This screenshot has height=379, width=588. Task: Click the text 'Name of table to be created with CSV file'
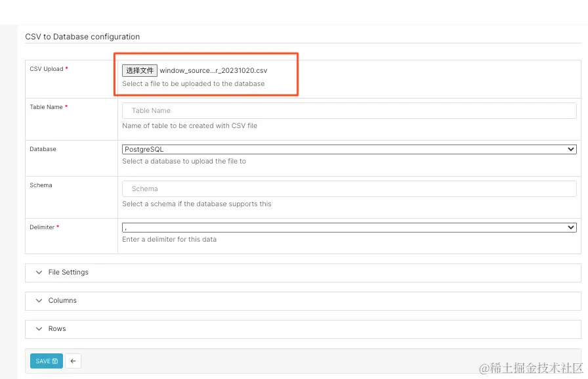coord(190,125)
